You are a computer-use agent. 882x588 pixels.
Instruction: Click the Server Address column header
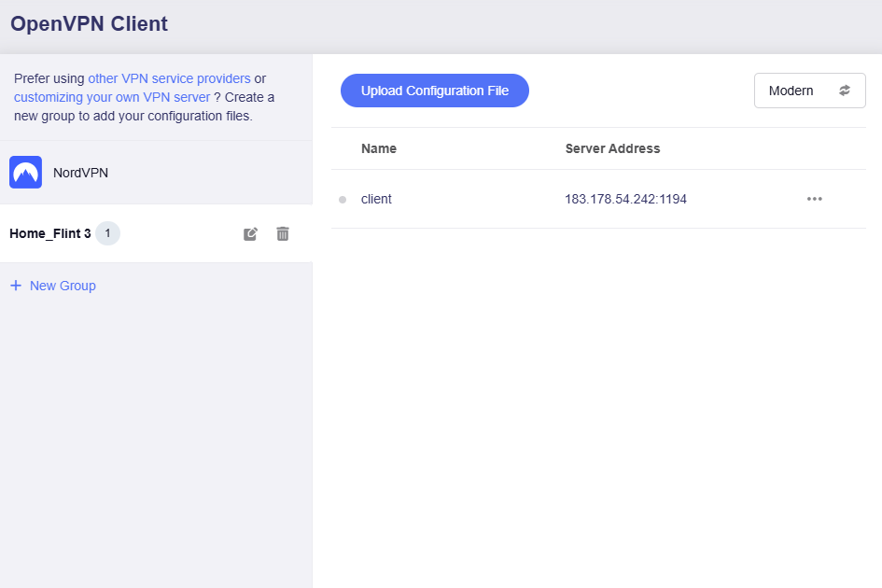pos(612,148)
